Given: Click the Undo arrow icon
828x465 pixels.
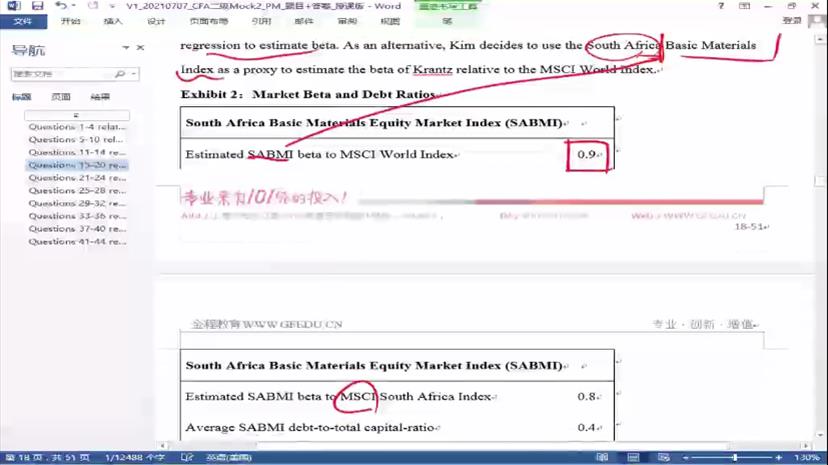Looking at the screenshot, I should [60, 6].
